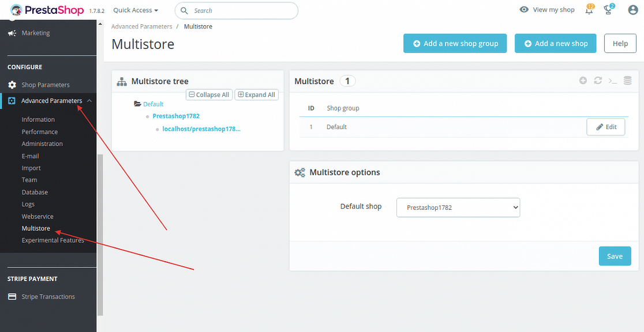Open the Quick Access dropdown
This screenshot has width=644, height=332.
pos(136,10)
